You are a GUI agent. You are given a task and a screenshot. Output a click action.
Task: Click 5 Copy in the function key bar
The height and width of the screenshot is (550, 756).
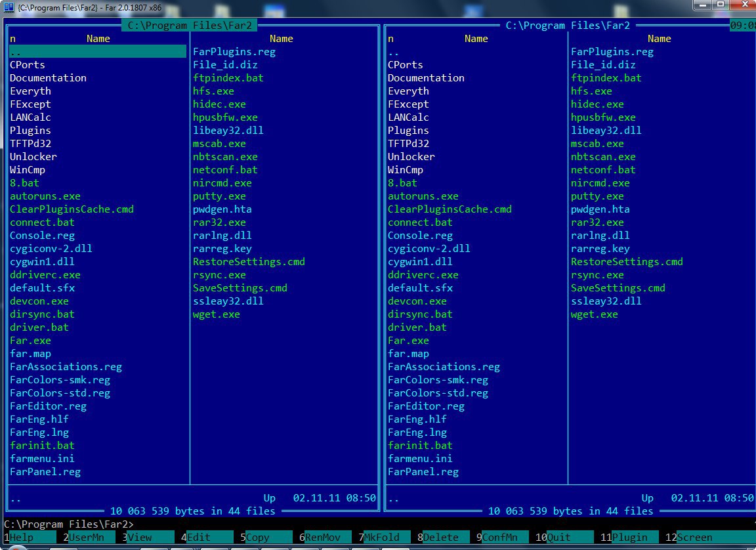coord(266,537)
